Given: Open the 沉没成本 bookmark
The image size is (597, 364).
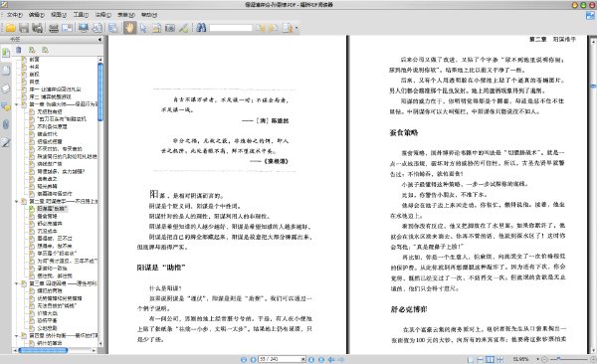Looking at the screenshot, I should click(47, 231).
